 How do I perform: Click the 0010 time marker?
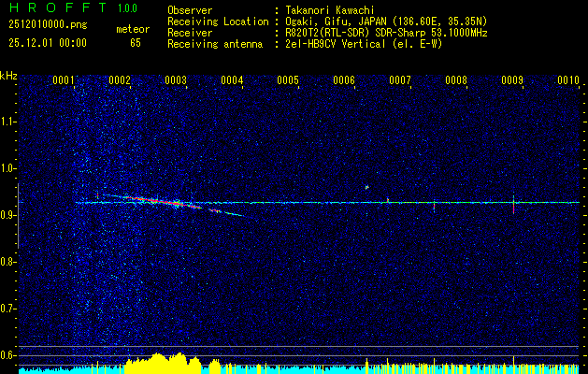click(x=568, y=80)
